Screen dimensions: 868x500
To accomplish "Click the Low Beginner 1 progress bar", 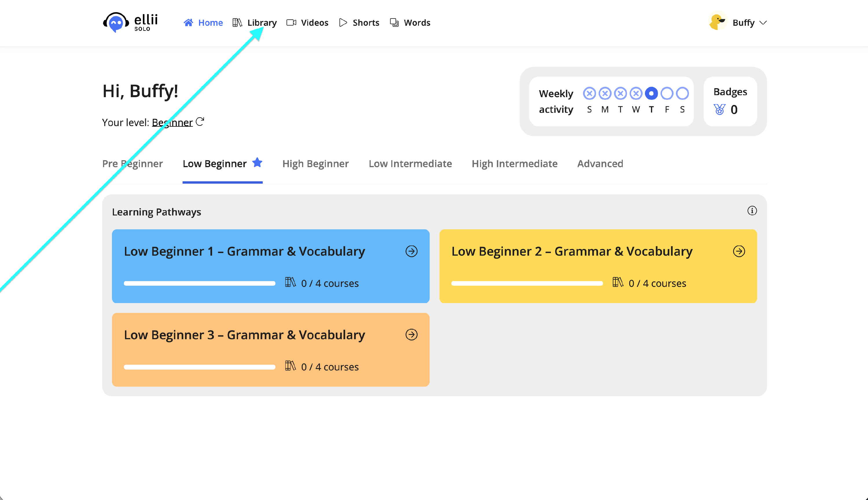I will point(200,283).
